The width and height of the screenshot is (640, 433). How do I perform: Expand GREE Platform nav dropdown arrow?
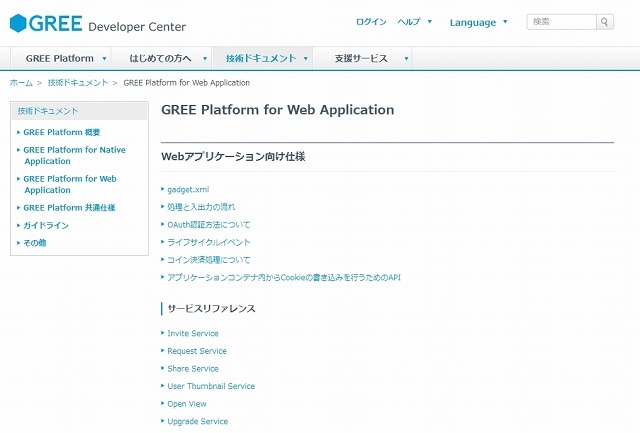click(x=104, y=59)
